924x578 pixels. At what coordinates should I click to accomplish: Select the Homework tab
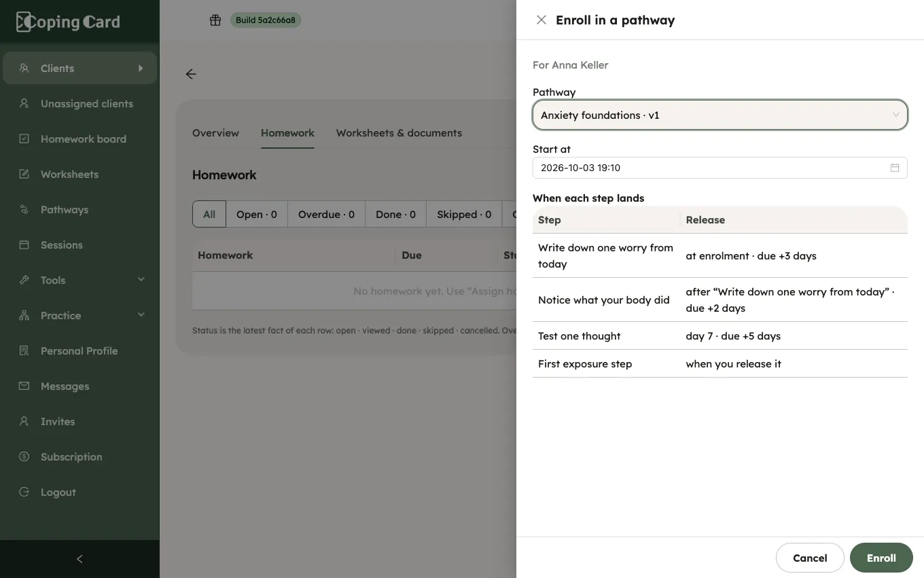click(287, 133)
